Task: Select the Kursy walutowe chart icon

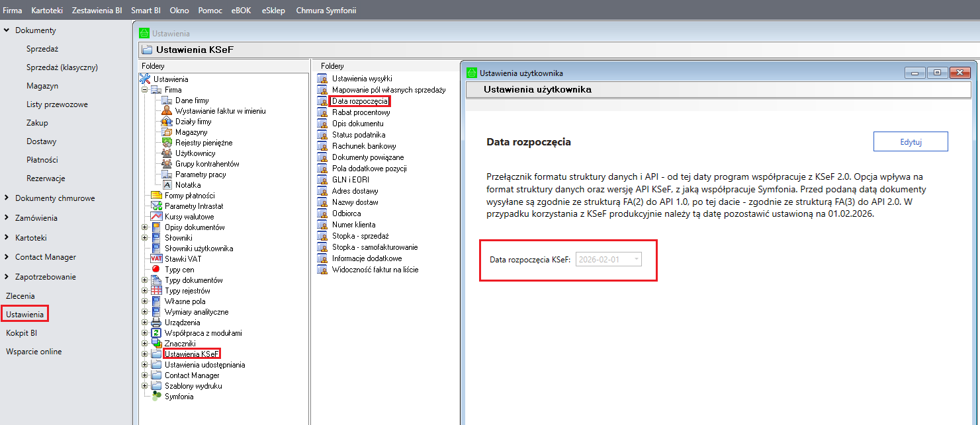Action: 156,217
